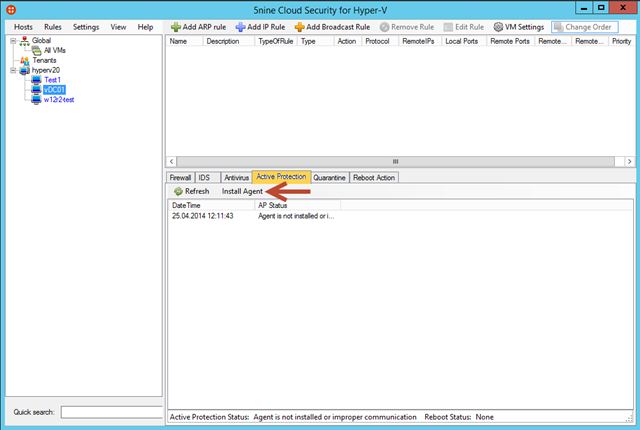Click the w12r2-test VM monitor icon
This screenshot has width=640, height=430.
tap(36, 100)
